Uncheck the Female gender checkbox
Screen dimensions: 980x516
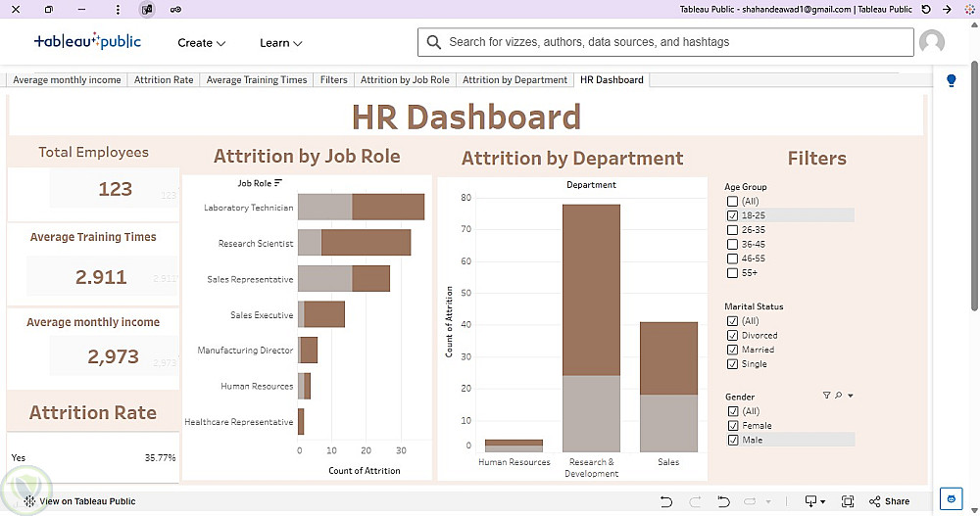click(x=733, y=426)
